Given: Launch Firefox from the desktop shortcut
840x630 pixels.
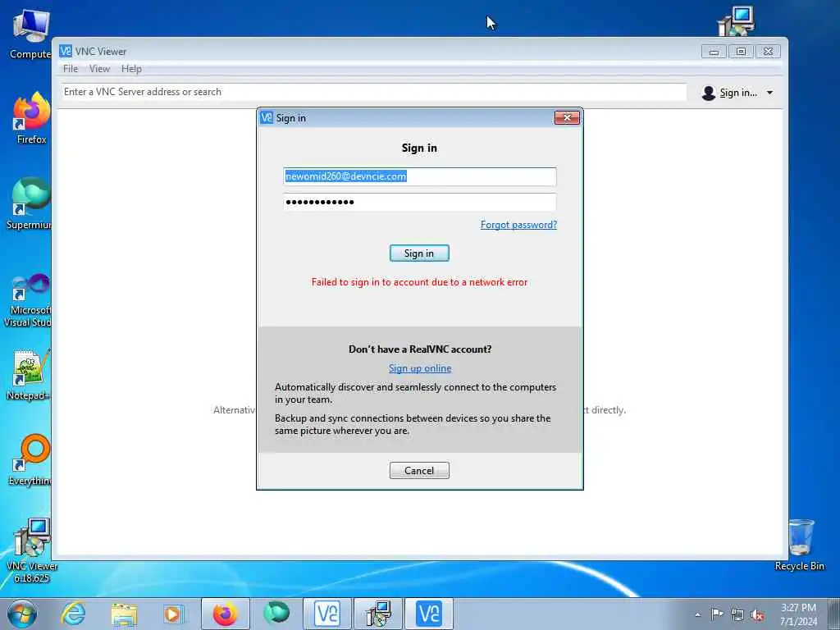Looking at the screenshot, I should click(x=31, y=118).
